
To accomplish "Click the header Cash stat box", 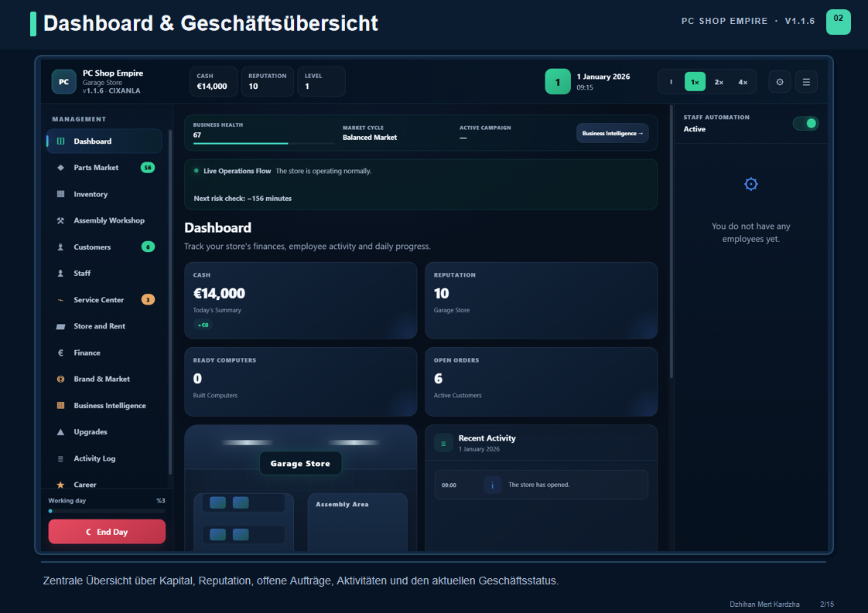I will [x=213, y=82].
